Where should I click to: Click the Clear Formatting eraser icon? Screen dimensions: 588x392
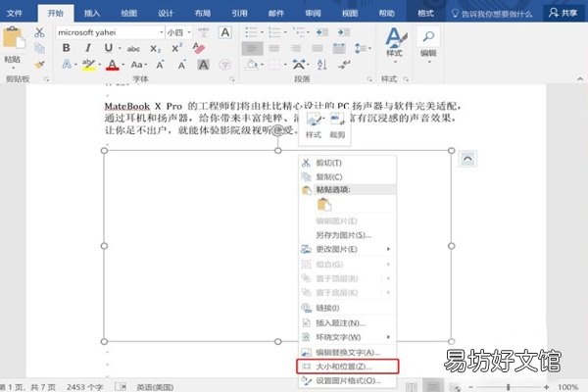click(x=198, y=48)
